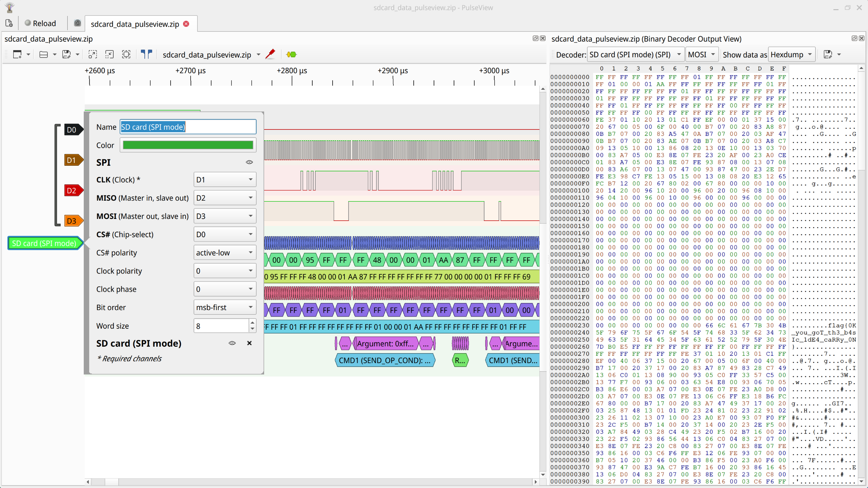Toggle SD card (SPI mode) visibility eye icon
Viewport: 868px width, 488px height.
(x=232, y=343)
